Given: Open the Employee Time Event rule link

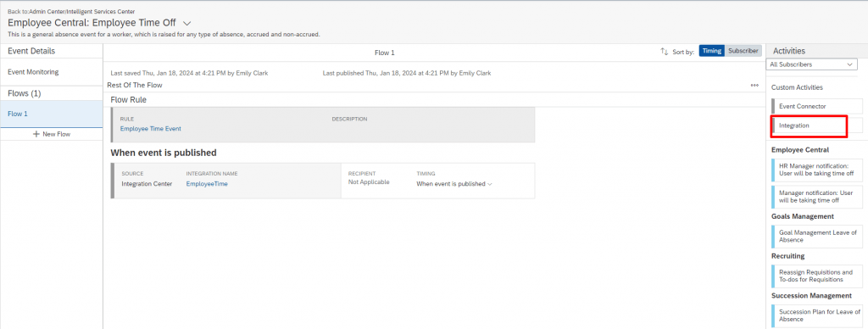Looking at the screenshot, I should coord(151,129).
